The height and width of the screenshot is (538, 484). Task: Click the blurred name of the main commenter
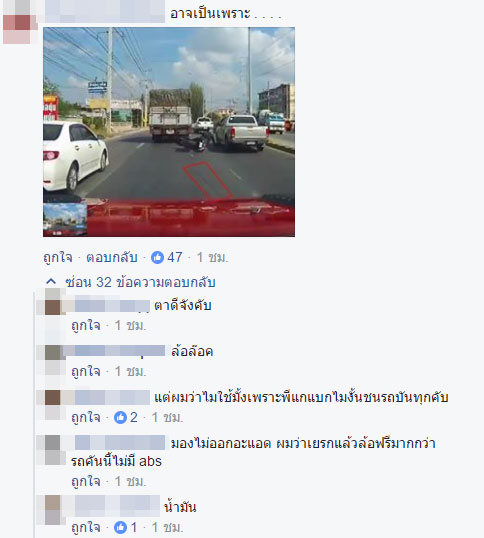point(105,12)
